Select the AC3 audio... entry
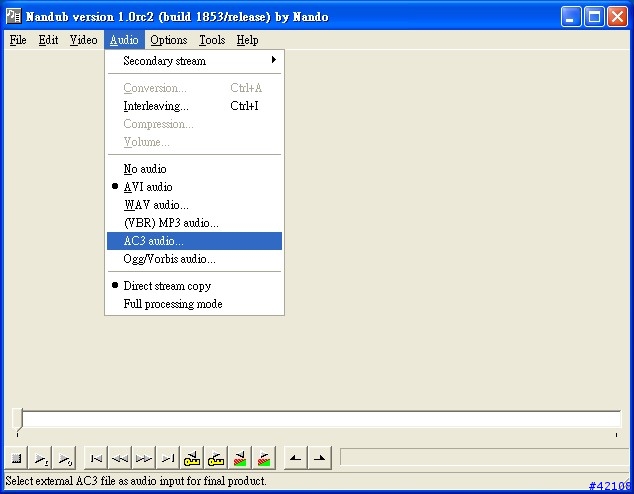 tap(194, 241)
